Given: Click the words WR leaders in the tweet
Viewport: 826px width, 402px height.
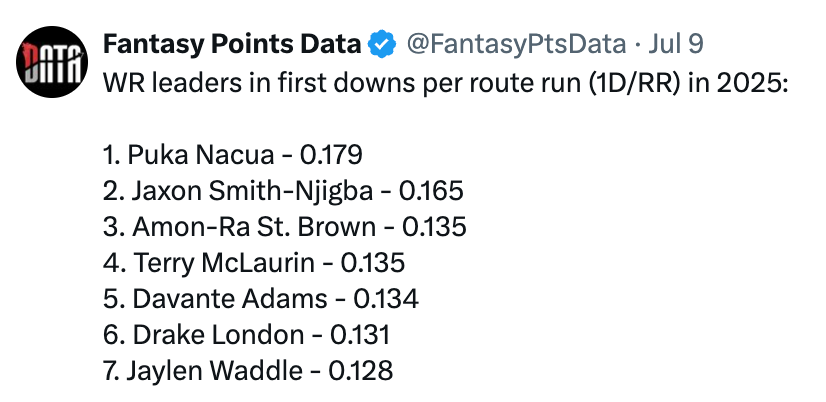Looking at the screenshot, I should 153,83.
